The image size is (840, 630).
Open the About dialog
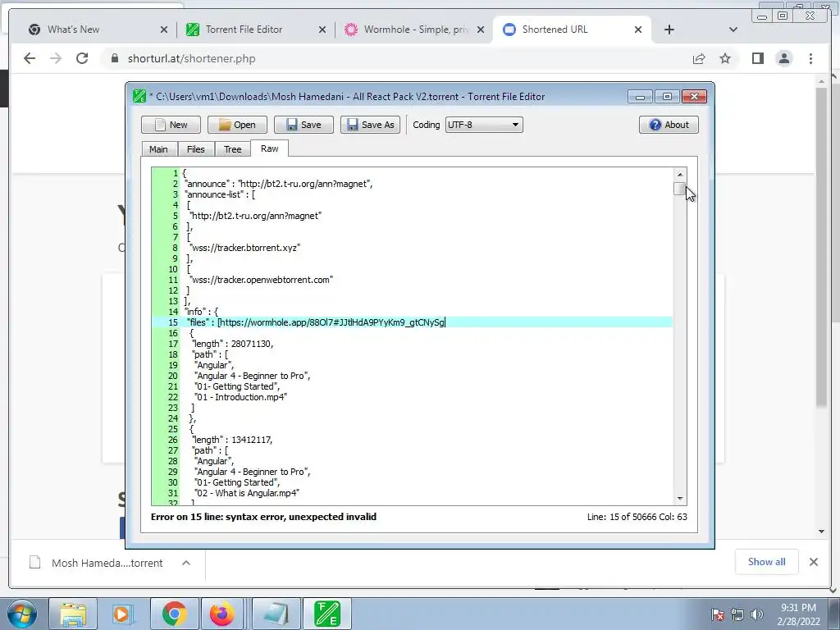(x=669, y=125)
